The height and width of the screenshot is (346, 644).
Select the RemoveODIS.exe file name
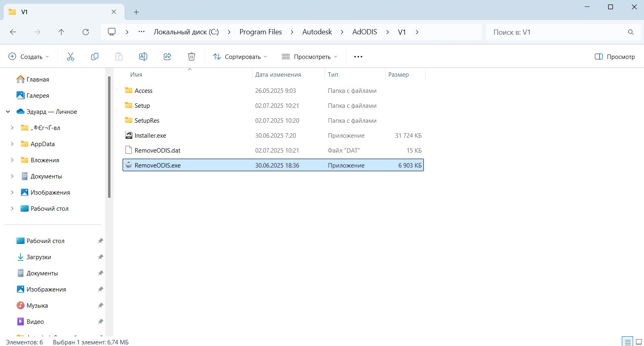click(x=158, y=165)
